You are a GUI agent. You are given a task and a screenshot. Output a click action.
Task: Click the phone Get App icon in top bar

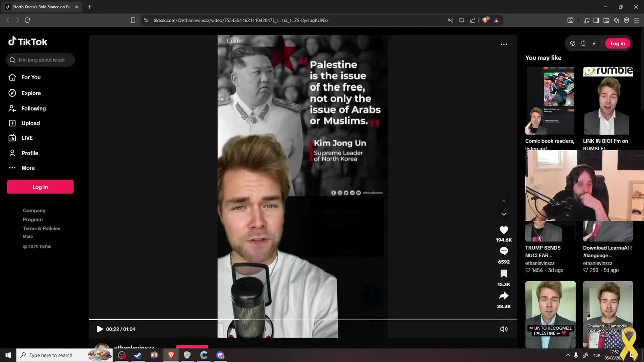click(x=583, y=44)
